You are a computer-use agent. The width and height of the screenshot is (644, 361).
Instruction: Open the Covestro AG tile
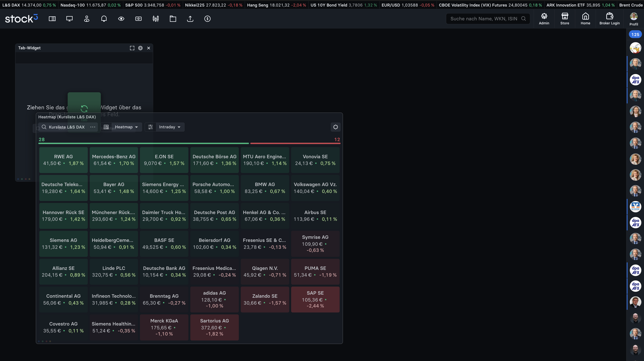click(63, 327)
